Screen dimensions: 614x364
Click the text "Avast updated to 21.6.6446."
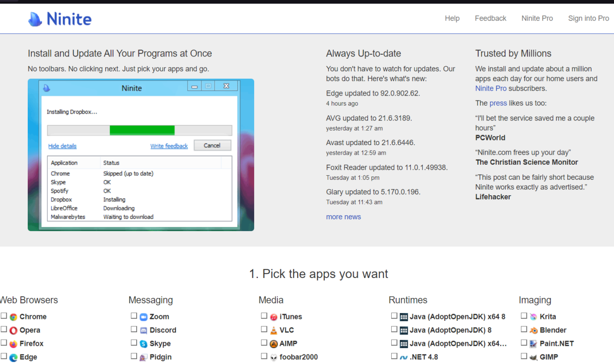tap(371, 142)
